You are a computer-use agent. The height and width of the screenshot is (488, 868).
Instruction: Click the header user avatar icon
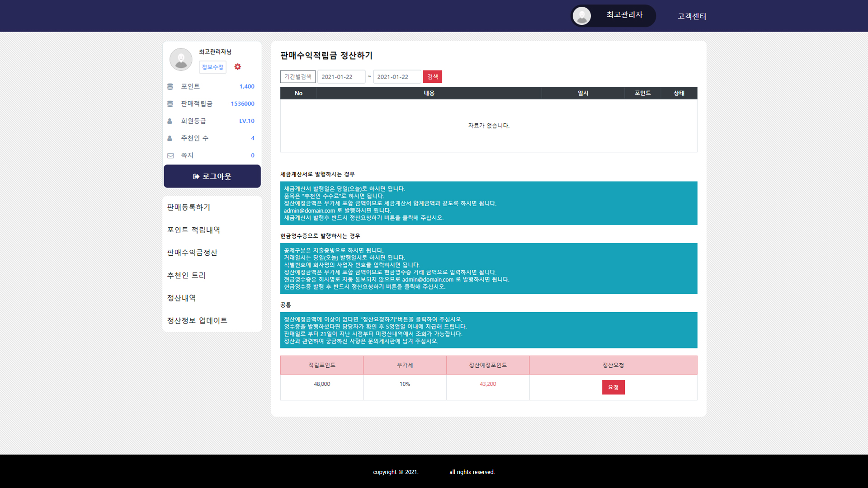[581, 16]
